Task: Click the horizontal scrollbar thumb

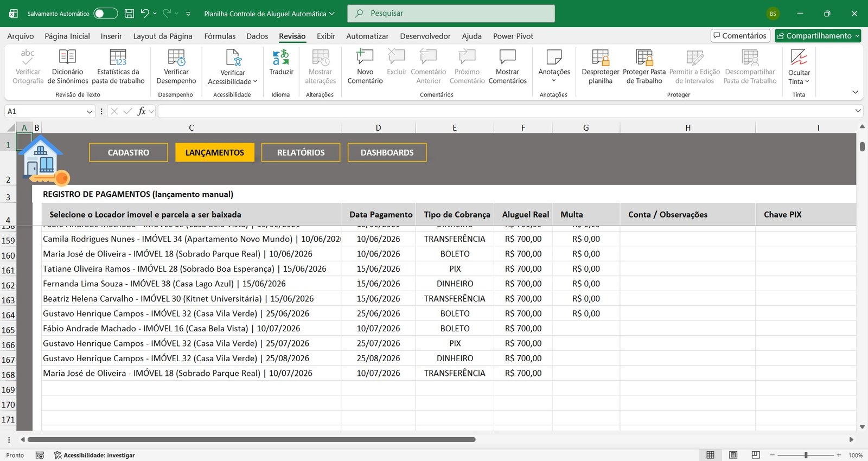Action: click(x=251, y=439)
